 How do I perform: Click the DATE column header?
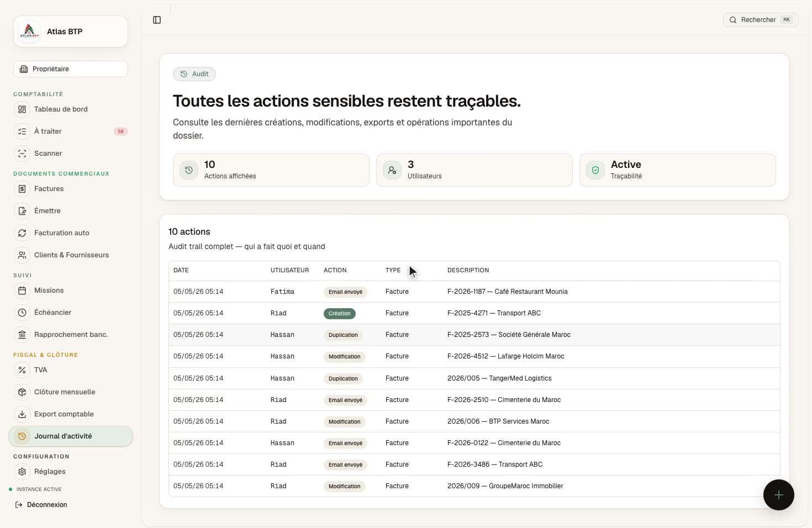point(181,270)
